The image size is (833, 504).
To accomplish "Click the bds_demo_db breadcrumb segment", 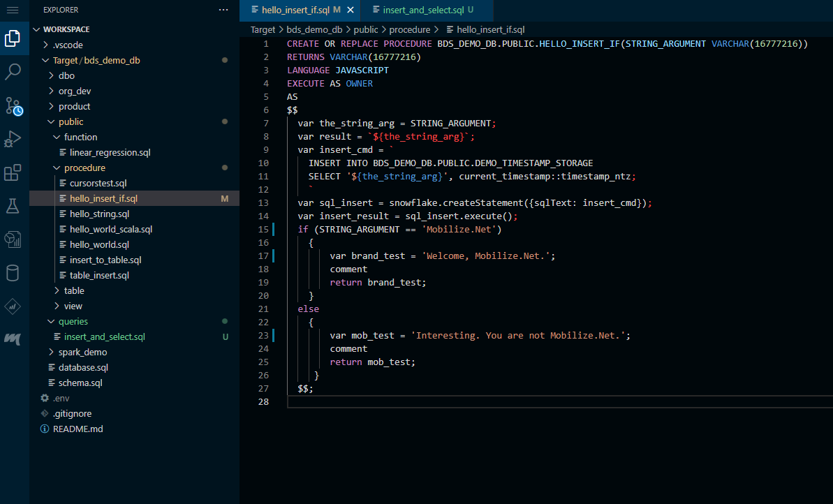I will 314,30.
